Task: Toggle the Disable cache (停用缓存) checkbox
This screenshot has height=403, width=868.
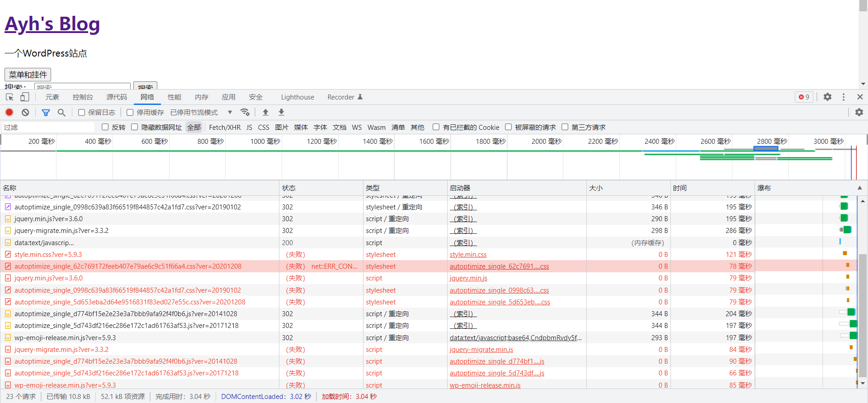Action: [x=130, y=112]
